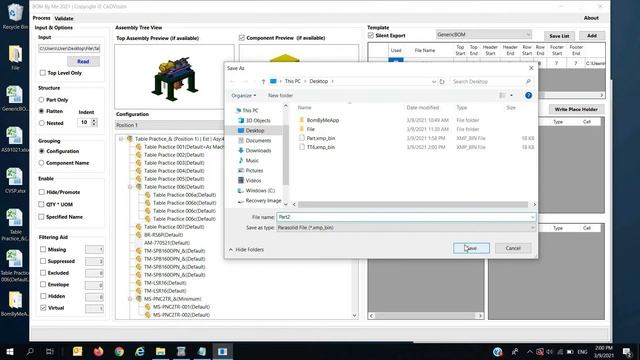Cancel the Save As dialog

513,248
